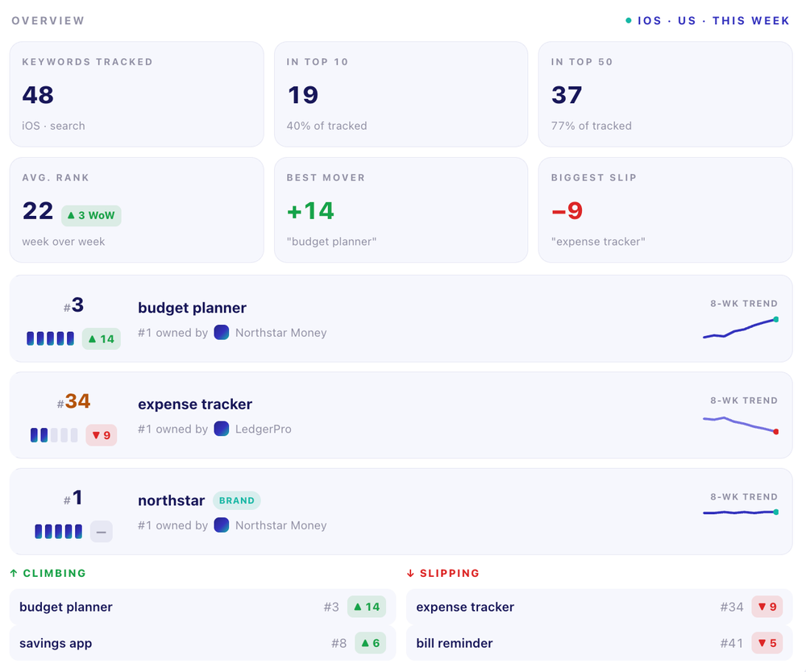Open the budget planner 8-week trend chart
806x672 pixels.
[741, 328]
